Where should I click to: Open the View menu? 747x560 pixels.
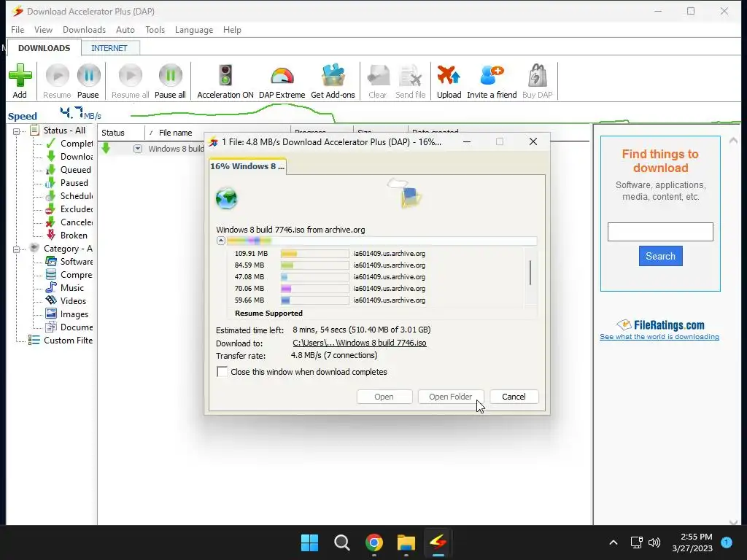[x=43, y=29]
